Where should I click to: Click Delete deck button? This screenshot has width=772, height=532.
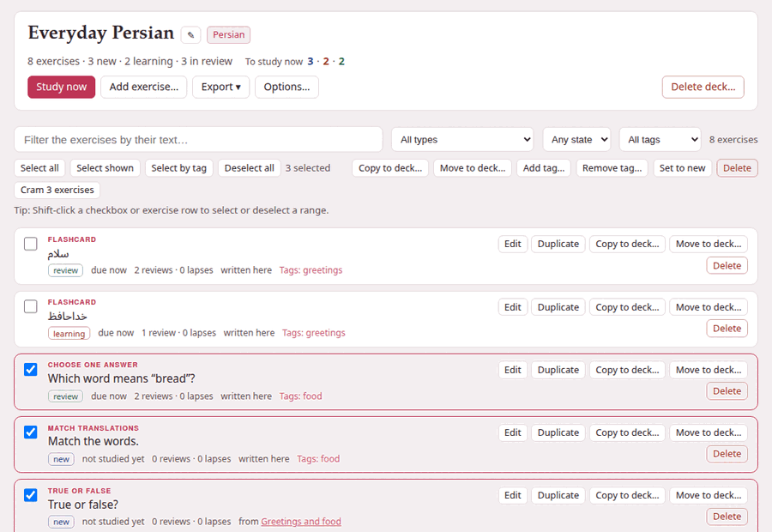click(703, 88)
